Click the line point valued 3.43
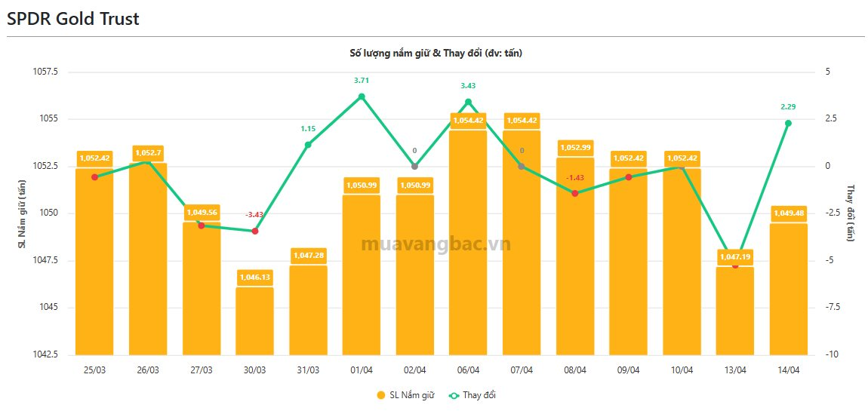Image resolution: width=868 pixels, height=414 pixels. click(468, 102)
